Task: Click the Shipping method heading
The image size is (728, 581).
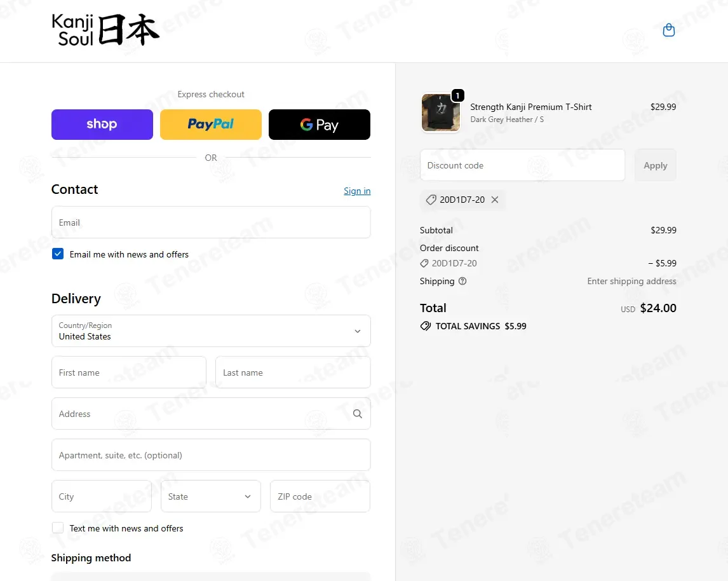Action: pos(91,557)
